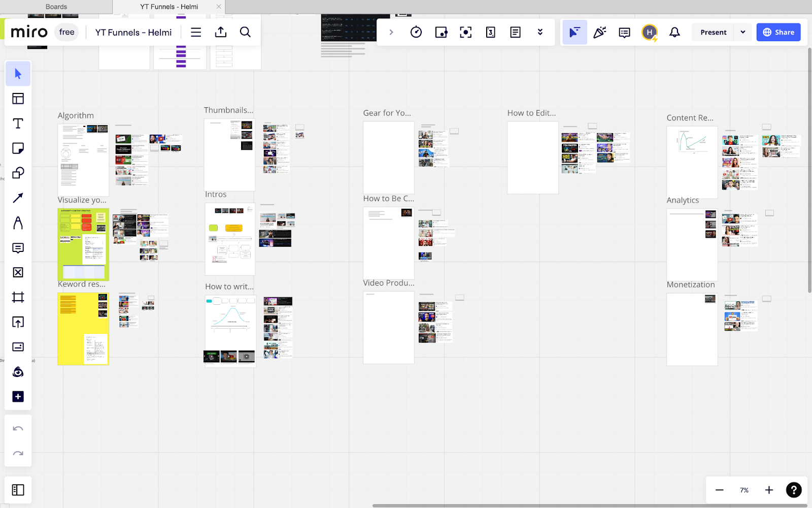
Task: Redo the last action
Action: click(x=18, y=454)
